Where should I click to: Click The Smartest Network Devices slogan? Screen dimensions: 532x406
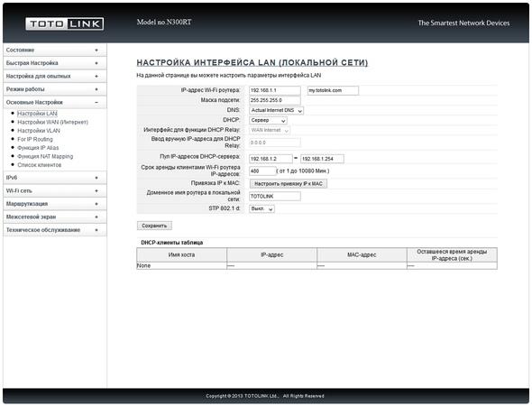tap(463, 23)
